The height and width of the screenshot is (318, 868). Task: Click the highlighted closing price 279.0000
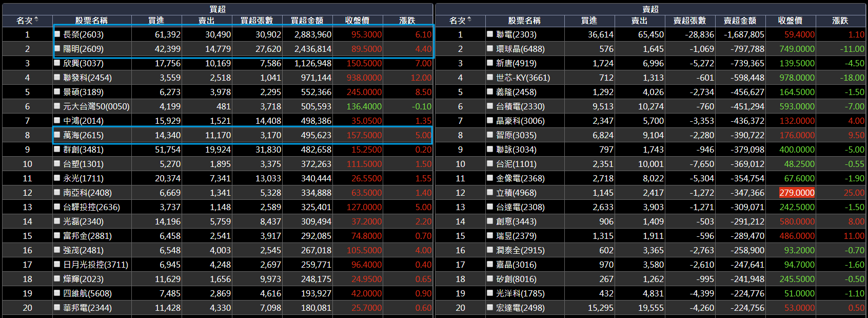(x=797, y=193)
